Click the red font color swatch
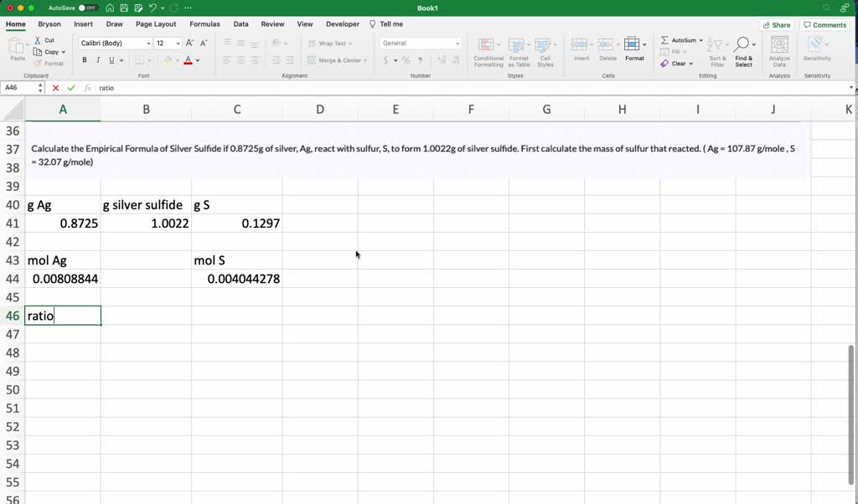Screen dimensions: 858x504 pyautogui.click(x=188, y=60)
